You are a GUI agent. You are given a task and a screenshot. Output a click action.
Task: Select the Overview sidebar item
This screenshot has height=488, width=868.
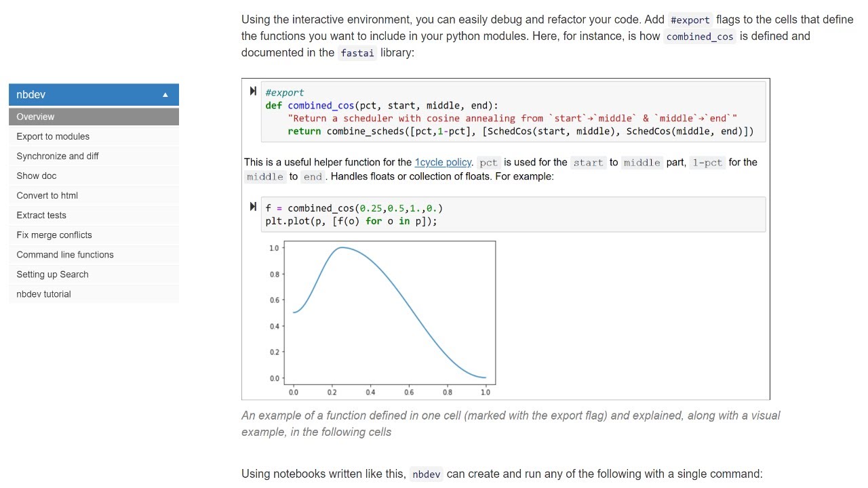35,117
